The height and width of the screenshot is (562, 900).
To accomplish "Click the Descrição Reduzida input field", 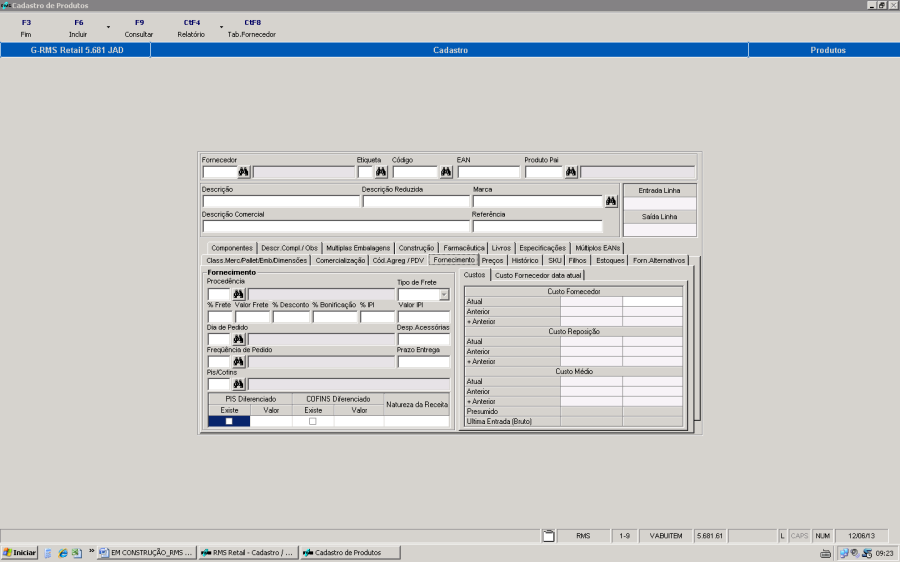I will pos(416,201).
